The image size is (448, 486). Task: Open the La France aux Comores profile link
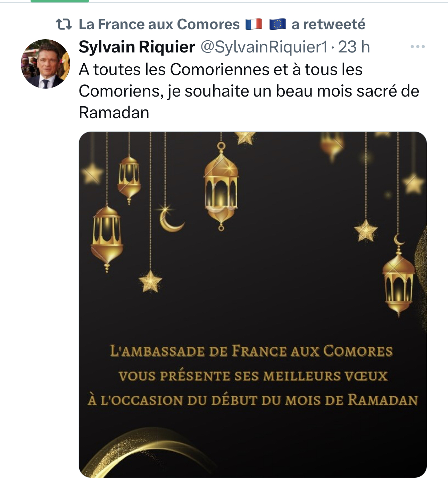[159, 24]
